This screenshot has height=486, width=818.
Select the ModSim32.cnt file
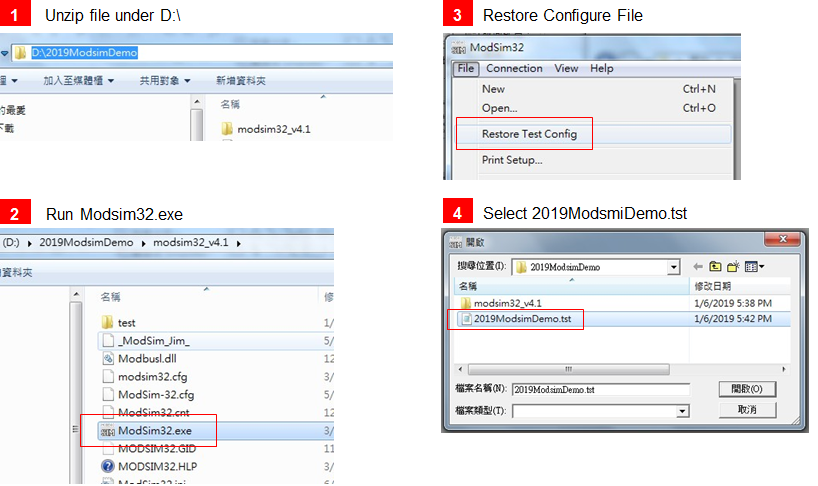coord(153,412)
